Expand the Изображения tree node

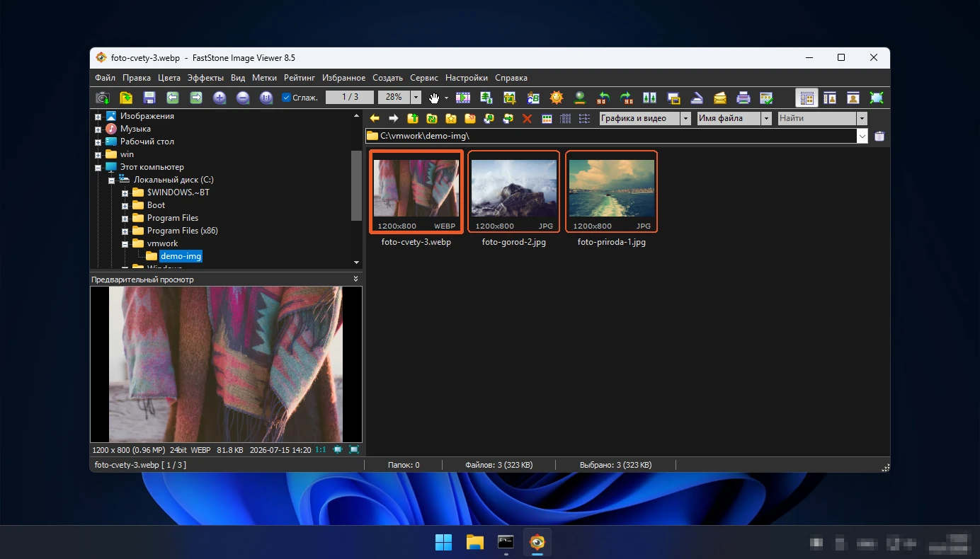point(98,116)
